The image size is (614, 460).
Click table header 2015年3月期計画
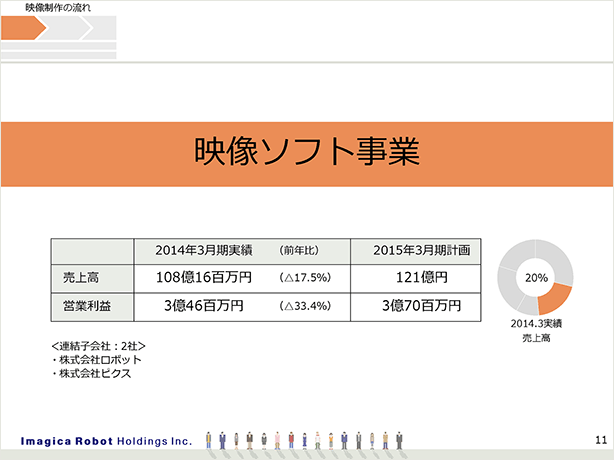pos(422,250)
